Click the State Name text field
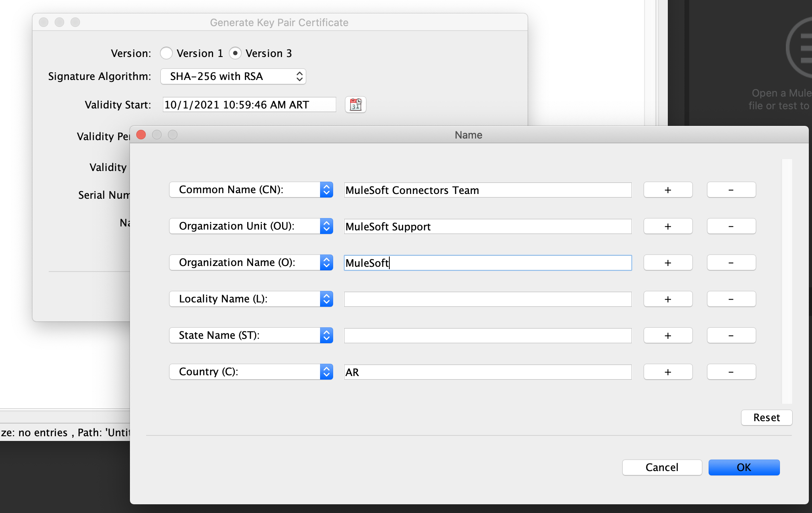The image size is (812, 513). coord(488,336)
